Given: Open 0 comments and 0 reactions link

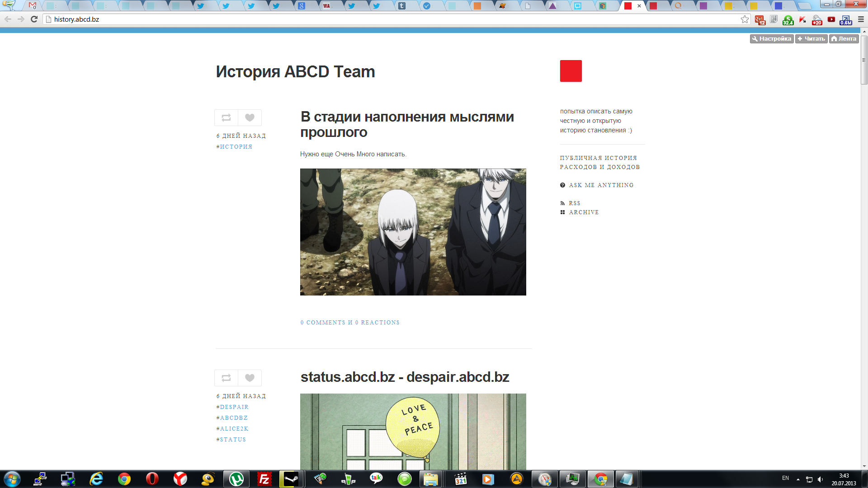Looking at the screenshot, I should click(350, 323).
